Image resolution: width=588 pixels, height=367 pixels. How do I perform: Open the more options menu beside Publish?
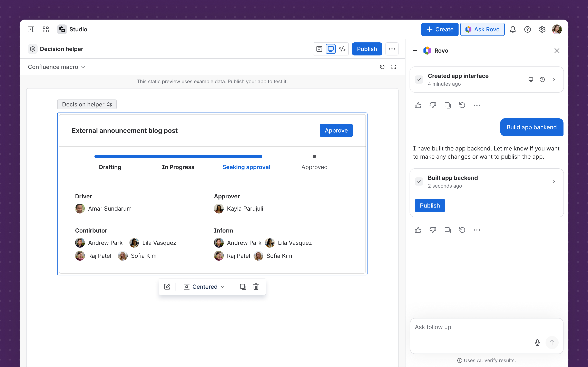point(392,49)
